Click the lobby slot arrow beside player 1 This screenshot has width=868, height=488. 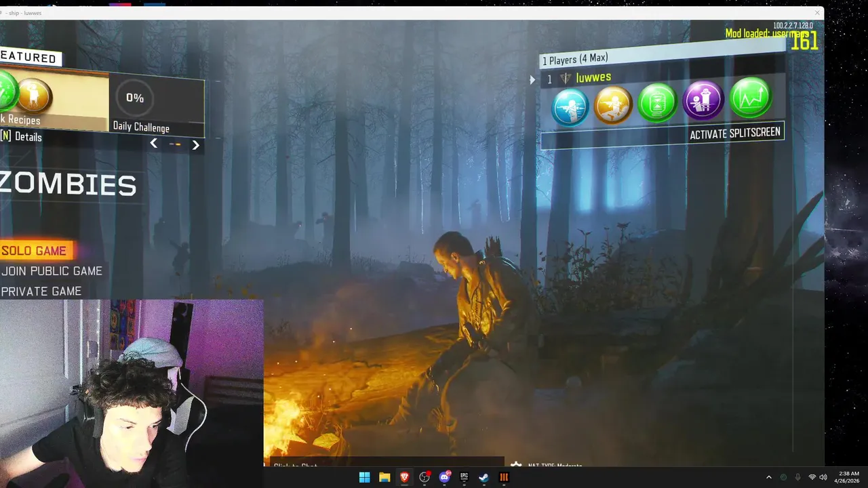533,79
